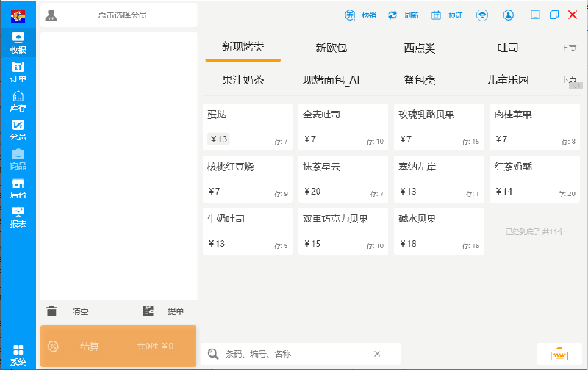
Task: Click the 核销 coupon verification icon
Action: pos(350,15)
